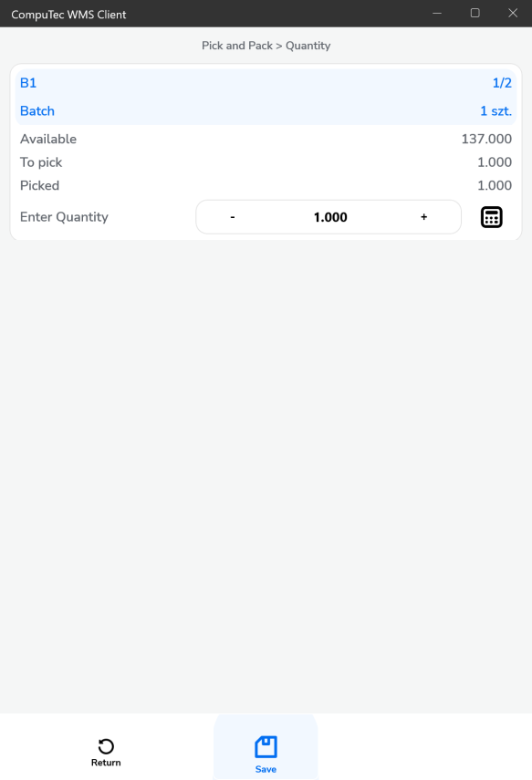Close the CompuTec WMS Client window
The image size is (532, 780).
click(513, 14)
